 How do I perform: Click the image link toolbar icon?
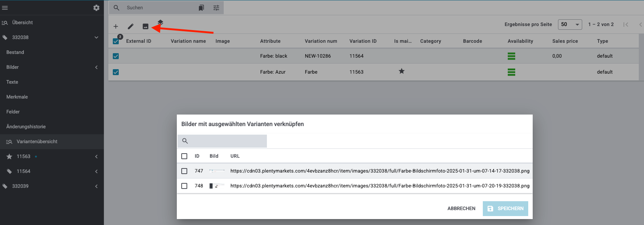146,26
